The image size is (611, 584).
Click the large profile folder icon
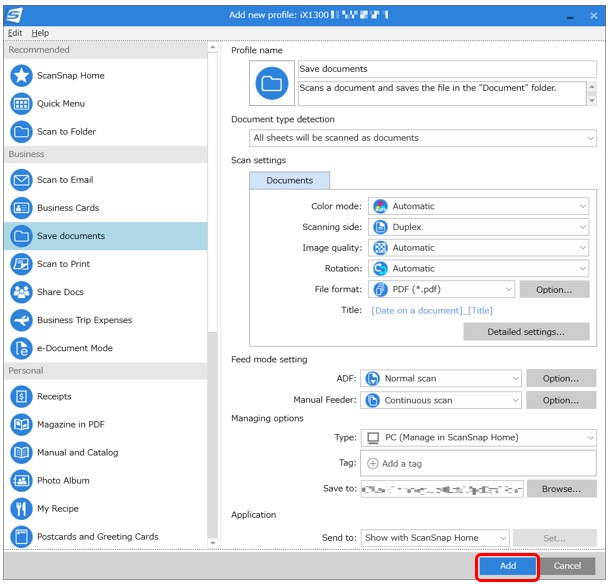pyautogui.click(x=272, y=83)
